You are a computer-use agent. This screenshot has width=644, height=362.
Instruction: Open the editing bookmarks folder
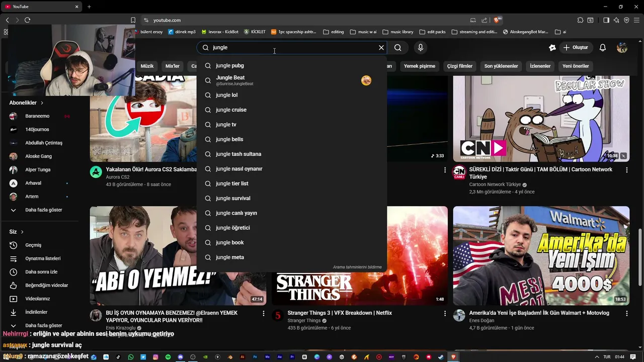pos(334,32)
